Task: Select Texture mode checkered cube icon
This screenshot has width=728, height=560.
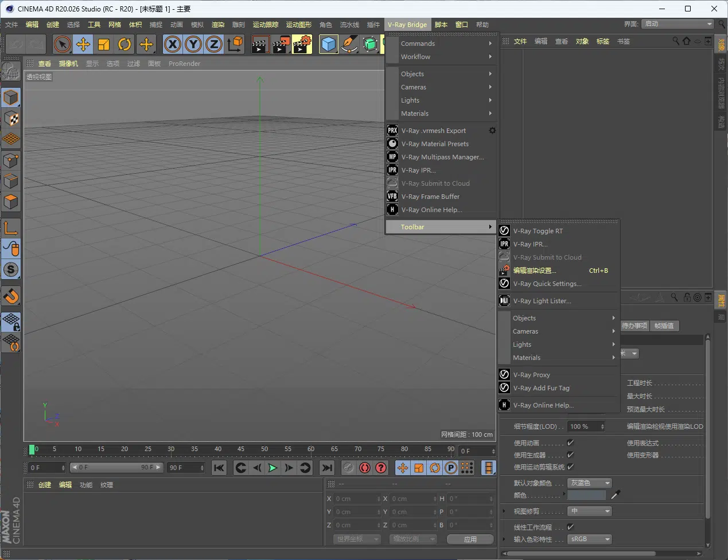Action: coord(11,119)
